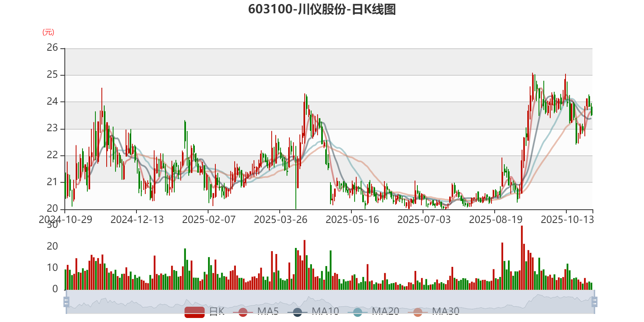
Task: Click the 2025-07-03 date label
Action: click(424, 220)
